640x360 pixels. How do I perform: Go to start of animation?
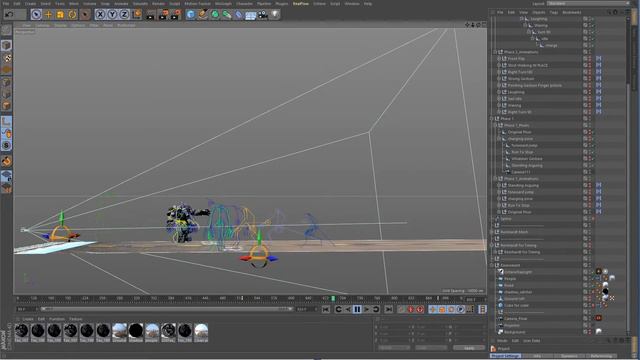coord(326,309)
